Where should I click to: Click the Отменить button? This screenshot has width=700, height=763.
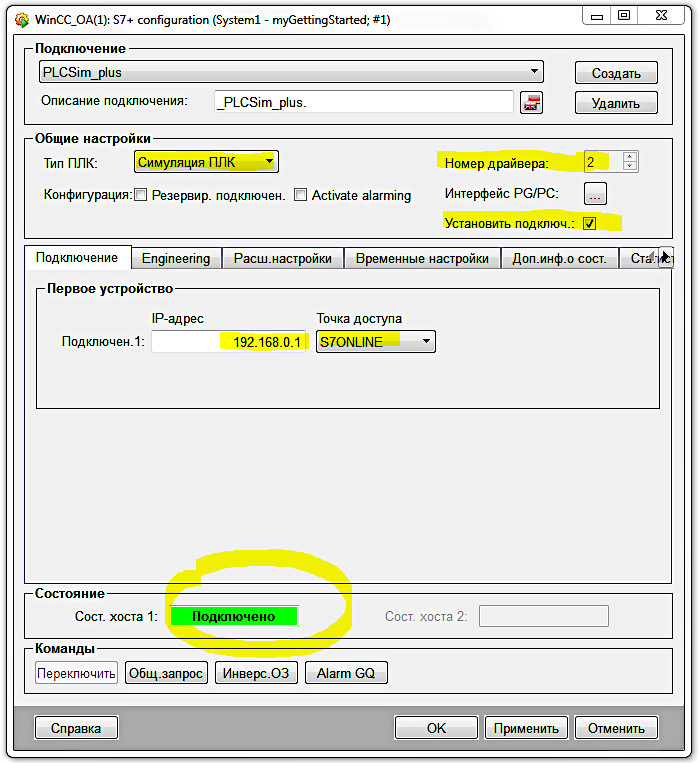(x=616, y=728)
